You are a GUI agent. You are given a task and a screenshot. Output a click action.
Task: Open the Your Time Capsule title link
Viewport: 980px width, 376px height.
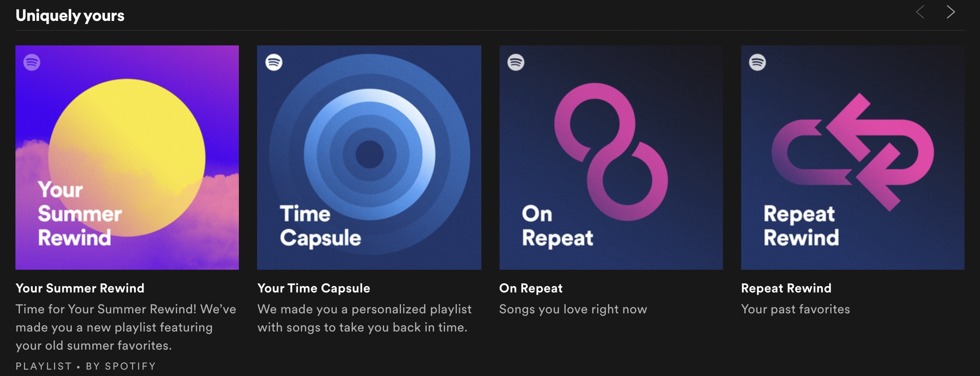[314, 288]
